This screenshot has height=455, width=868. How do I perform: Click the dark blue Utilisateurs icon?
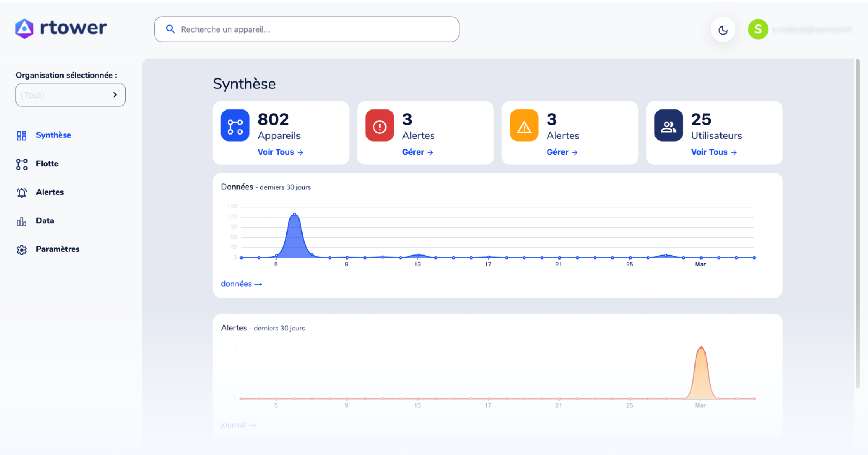668,126
